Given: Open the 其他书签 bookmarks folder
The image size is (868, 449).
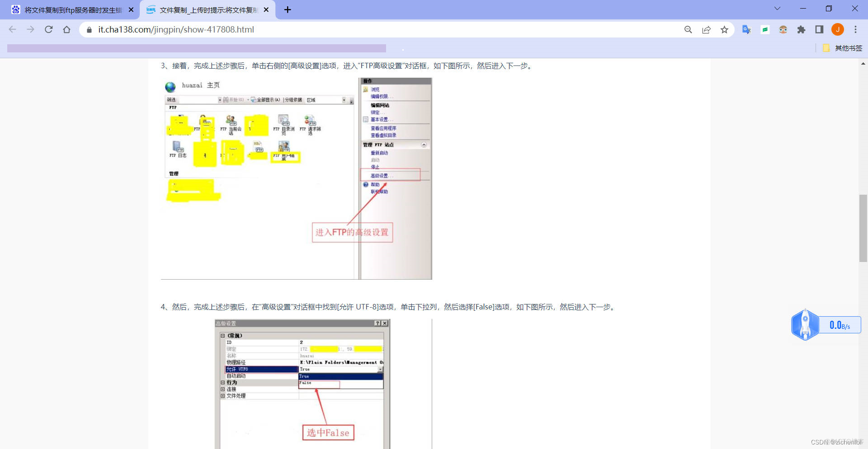Looking at the screenshot, I should [x=842, y=48].
